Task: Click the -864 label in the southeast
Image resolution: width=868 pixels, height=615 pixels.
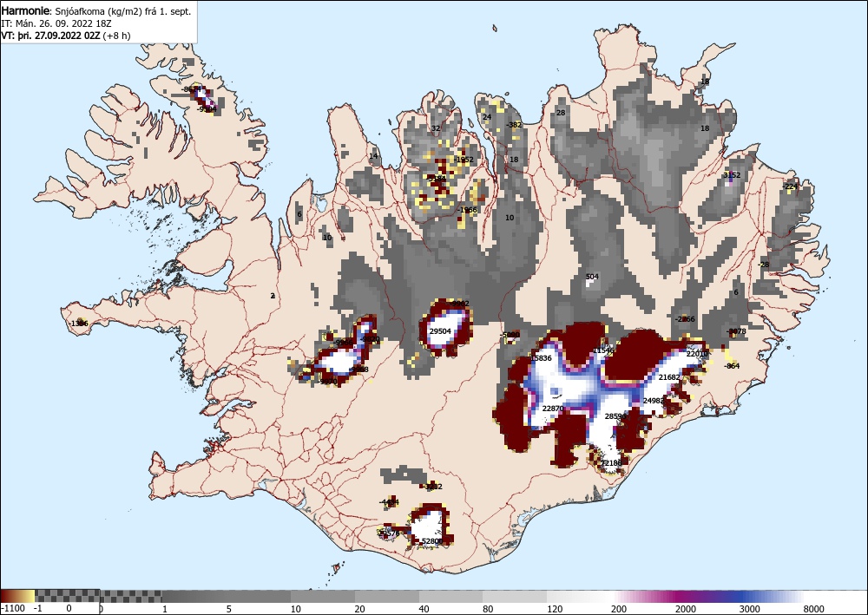Action: pyautogui.click(x=732, y=365)
